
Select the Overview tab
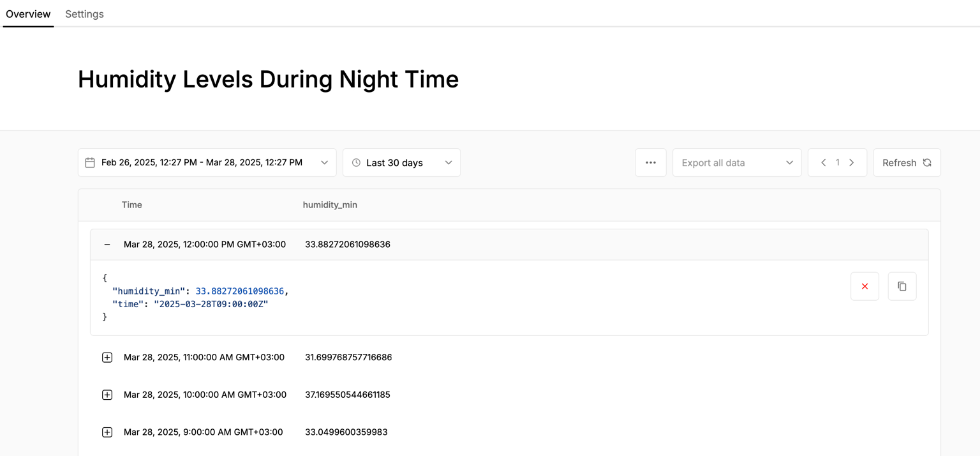coord(28,14)
